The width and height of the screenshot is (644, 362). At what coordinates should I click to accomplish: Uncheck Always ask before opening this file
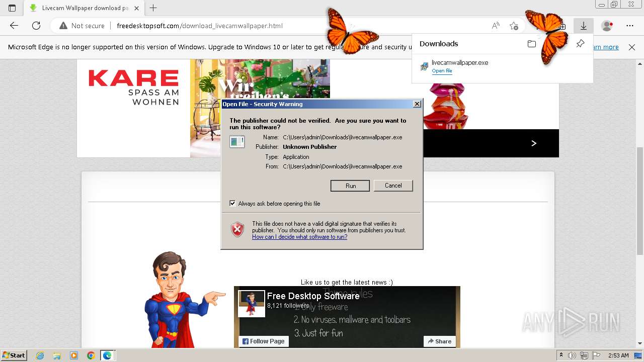point(232,203)
